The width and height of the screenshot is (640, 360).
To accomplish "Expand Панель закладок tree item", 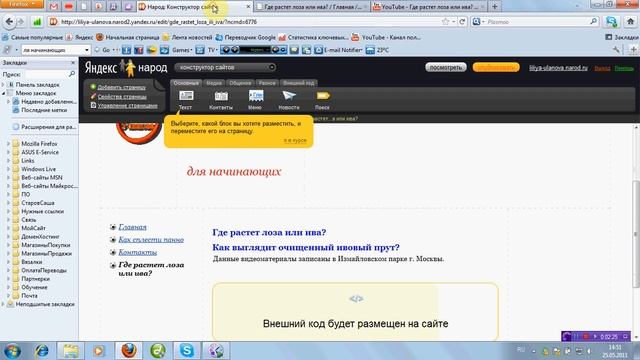I will (3, 84).
